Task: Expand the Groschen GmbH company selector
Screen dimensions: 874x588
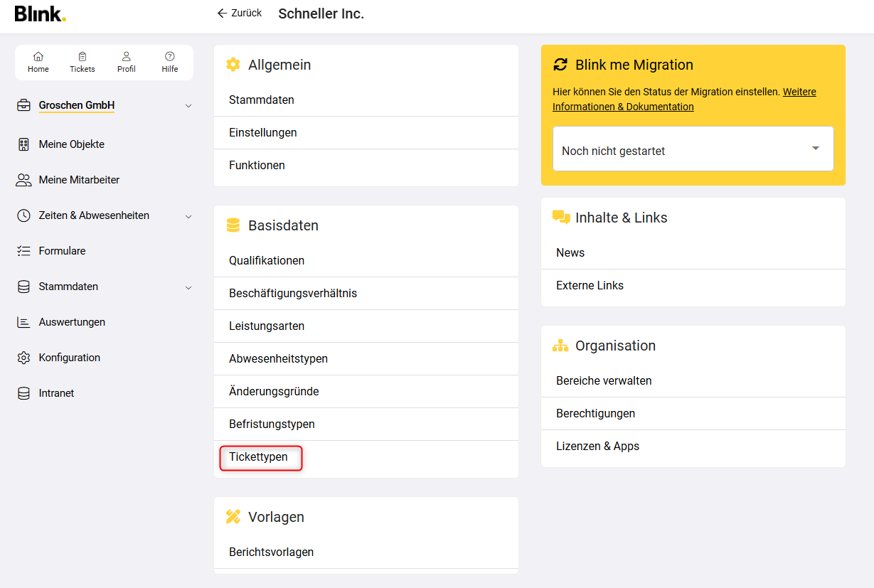Action: click(x=188, y=106)
